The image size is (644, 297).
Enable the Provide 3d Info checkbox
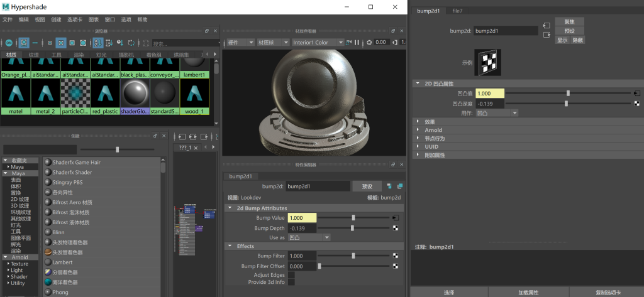tap(291, 282)
